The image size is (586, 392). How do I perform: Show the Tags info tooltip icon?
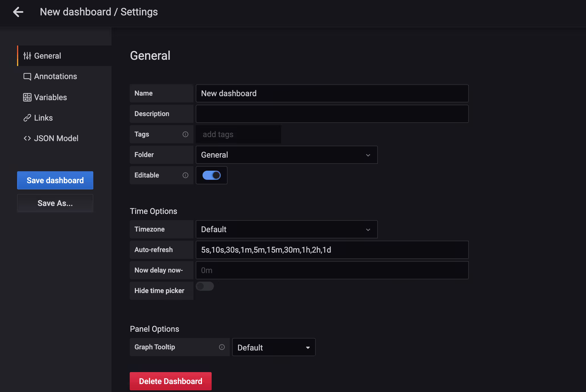coord(185,134)
